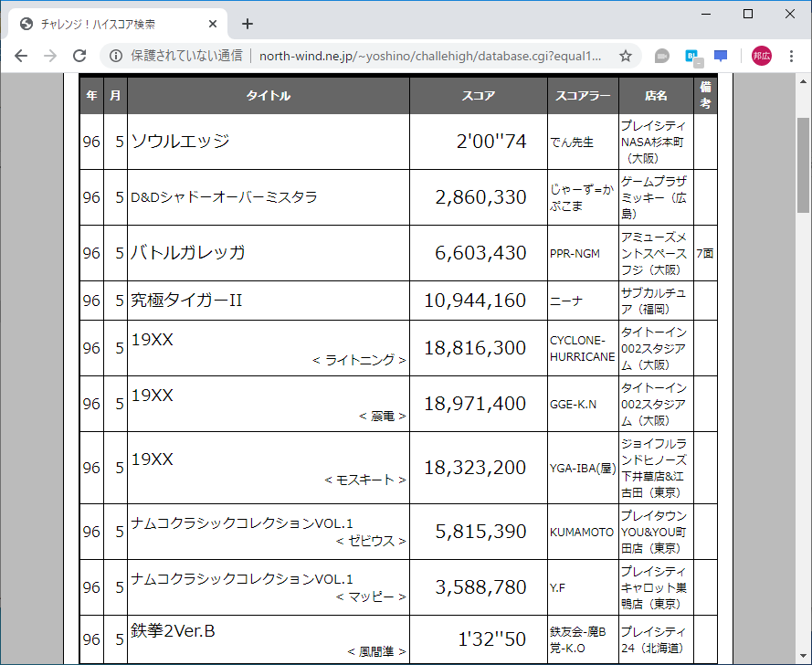Select scorer Y.F
The image size is (812, 665).
pyautogui.click(x=558, y=588)
